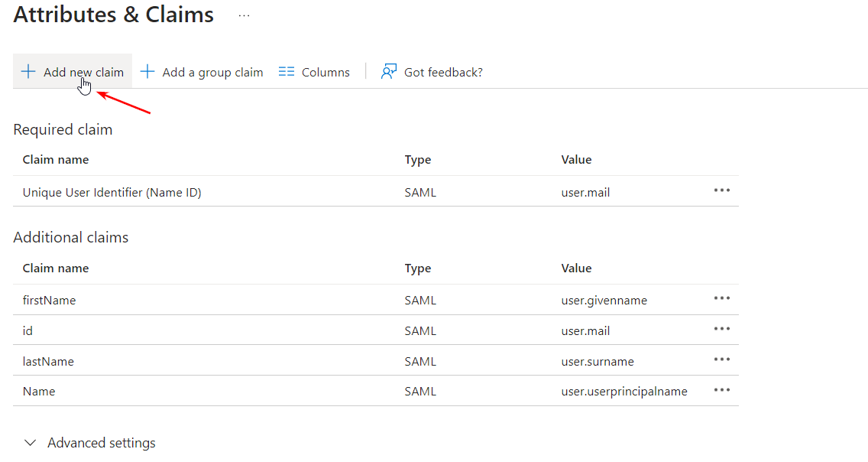The width and height of the screenshot is (868, 462).
Task: Click SAML type in lastName row
Action: (x=420, y=361)
